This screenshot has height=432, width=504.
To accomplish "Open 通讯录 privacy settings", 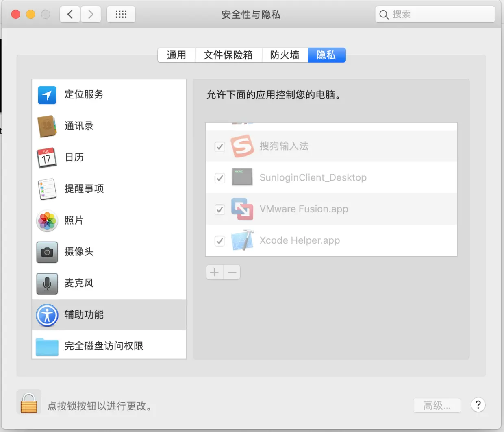I will 78,126.
